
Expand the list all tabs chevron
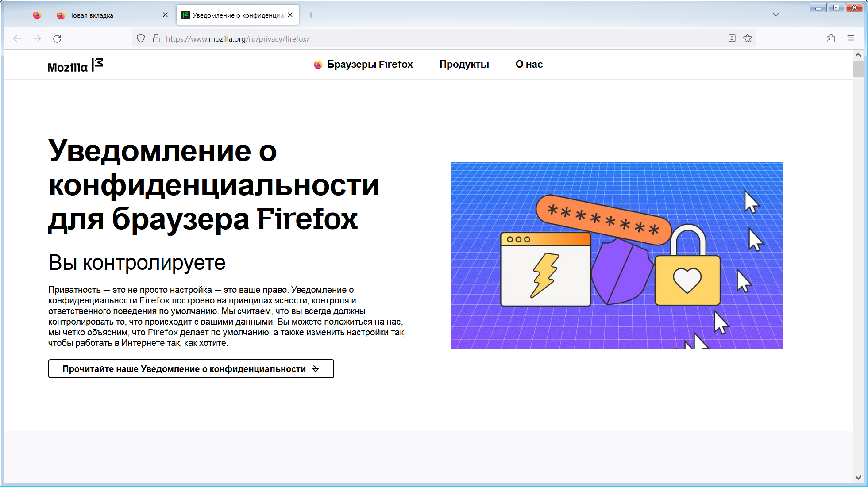pyautogui.click(x=775, y=15)
